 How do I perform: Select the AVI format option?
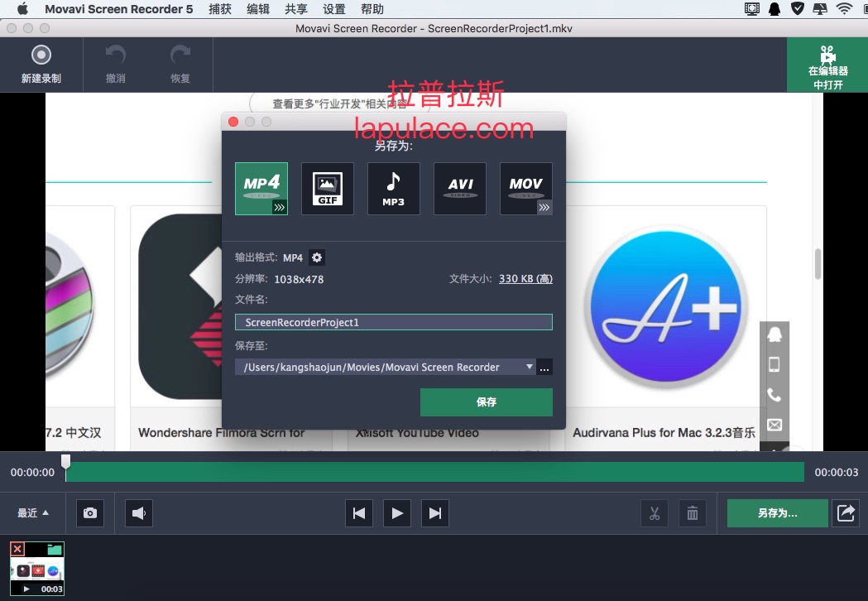point(460,188)
